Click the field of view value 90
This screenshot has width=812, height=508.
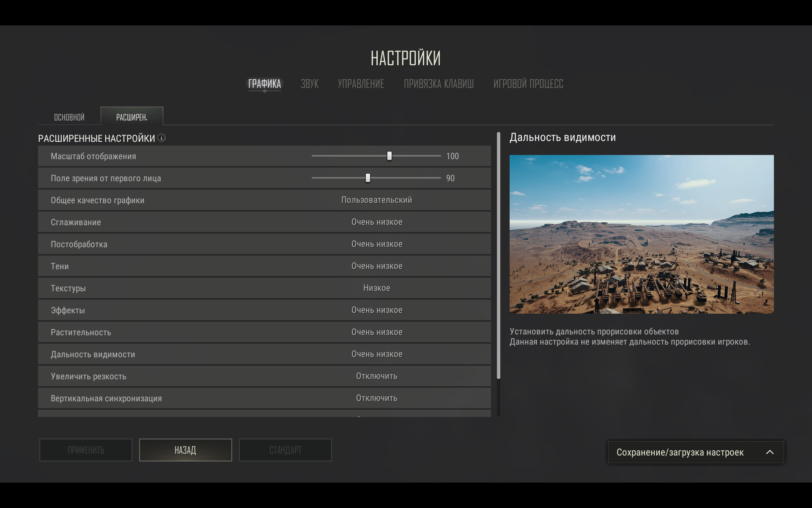pyautogui.click(x=450, y=178)
